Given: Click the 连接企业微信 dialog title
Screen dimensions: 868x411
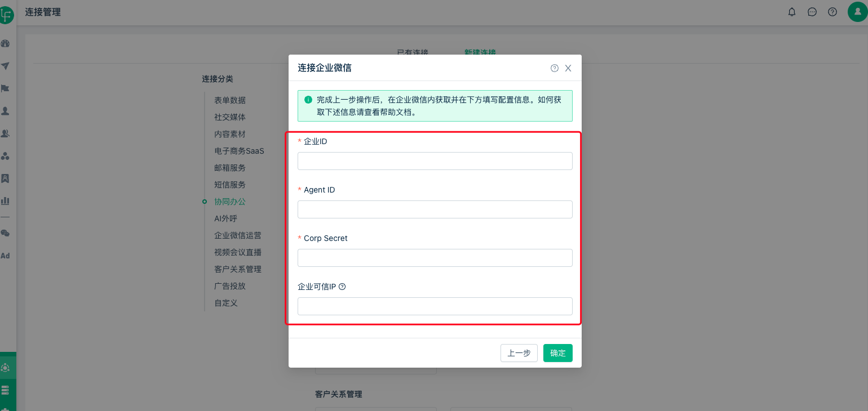Looking at the screenshot, I should coord(325,68).
